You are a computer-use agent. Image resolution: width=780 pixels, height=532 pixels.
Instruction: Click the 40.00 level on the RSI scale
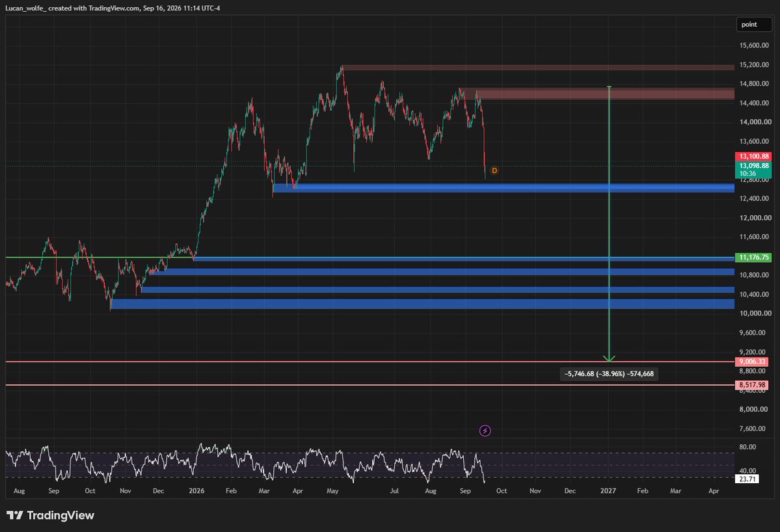(x=747, y=470)
